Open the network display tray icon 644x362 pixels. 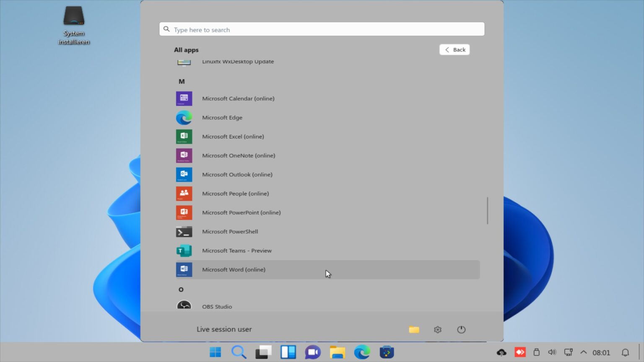tap(569, 352)
